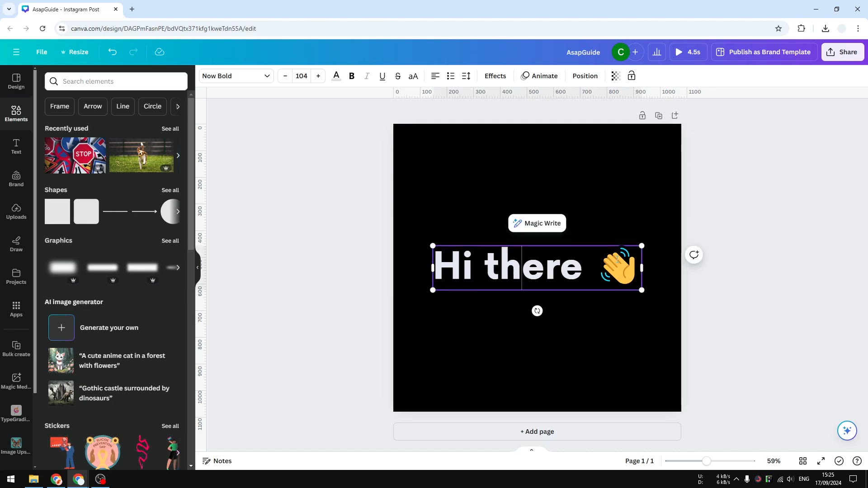The image size is (868, 488).
Task: Expand Graphics row with arrow
Action: (x=178, y=267)
